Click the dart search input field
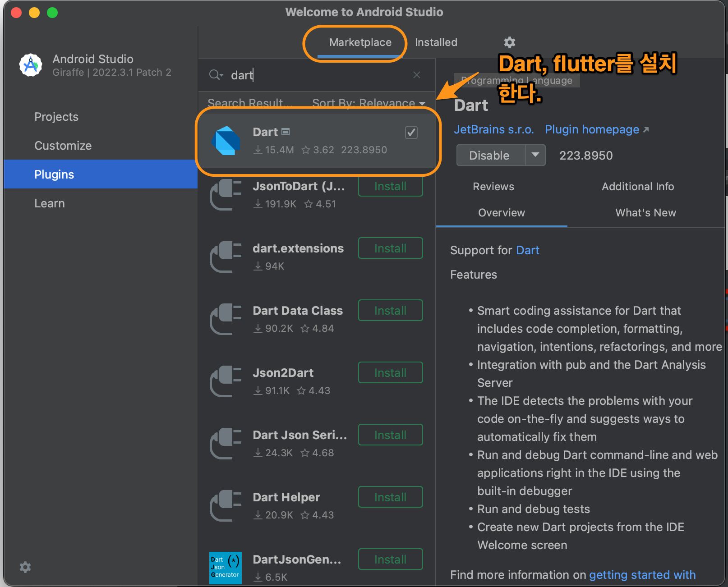This screenshot has height=587, width=728. coord(271,75)
